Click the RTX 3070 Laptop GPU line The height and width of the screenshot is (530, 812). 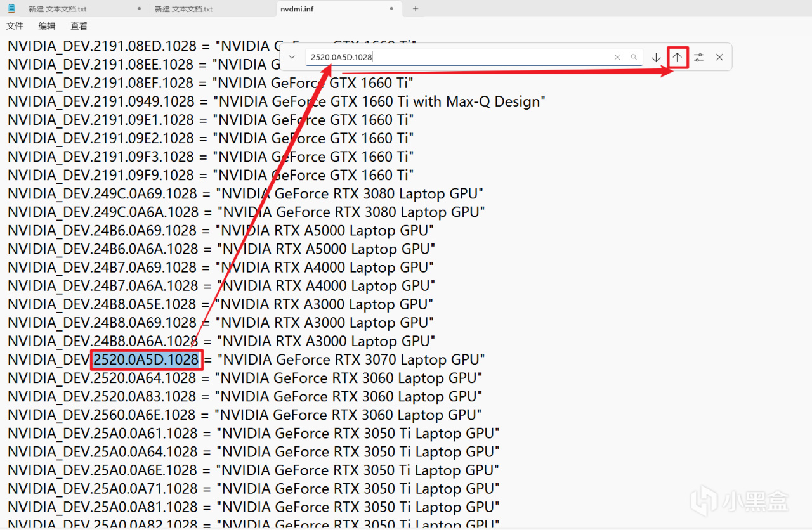[246, 359]
